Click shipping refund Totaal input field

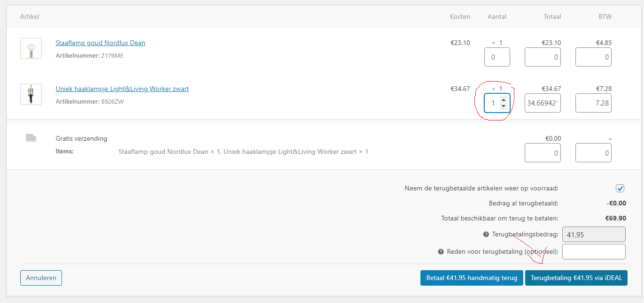pos(543,153)
